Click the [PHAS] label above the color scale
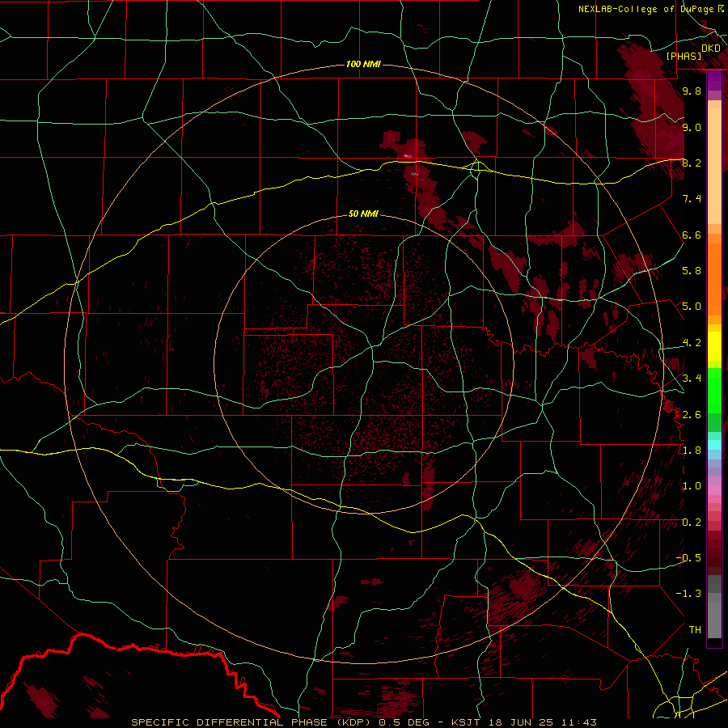The image size is (728, 728). [x=684, y=57]
